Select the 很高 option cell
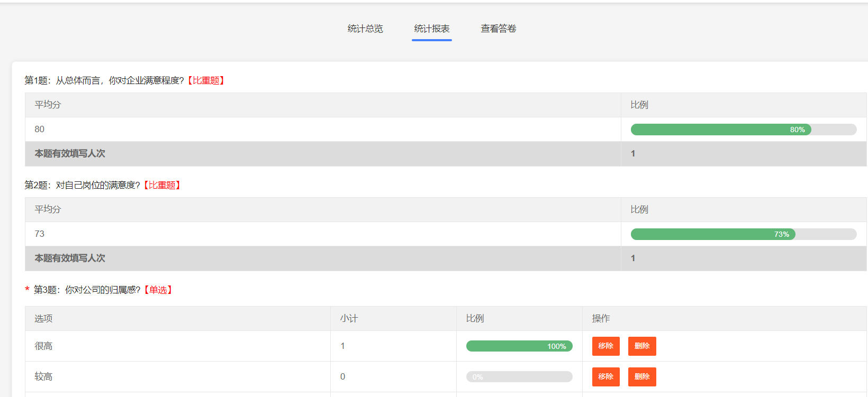 click(x=43, y=346)
